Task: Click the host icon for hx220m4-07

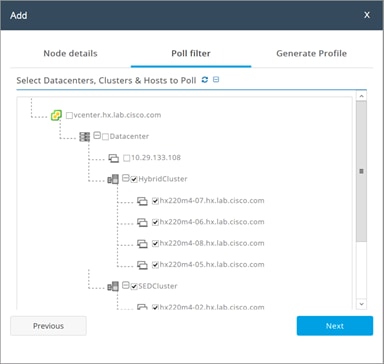Action: [x=142, y=201]
